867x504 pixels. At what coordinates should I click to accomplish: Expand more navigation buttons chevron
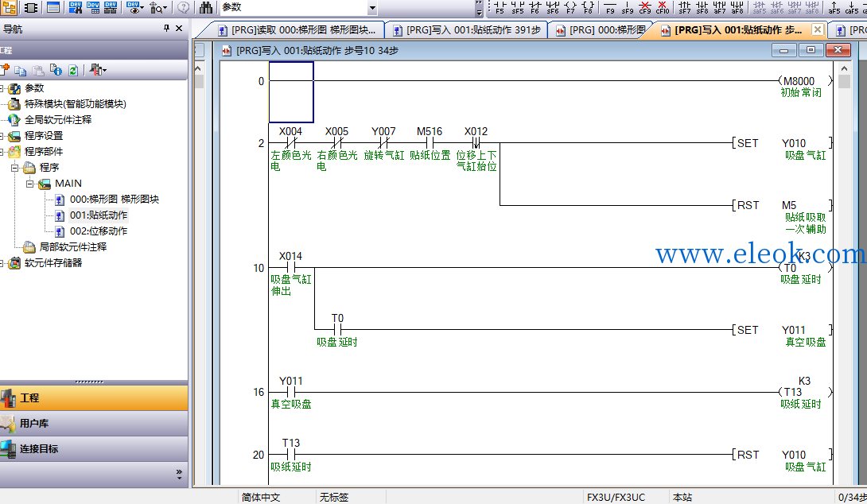pos(179,474)
